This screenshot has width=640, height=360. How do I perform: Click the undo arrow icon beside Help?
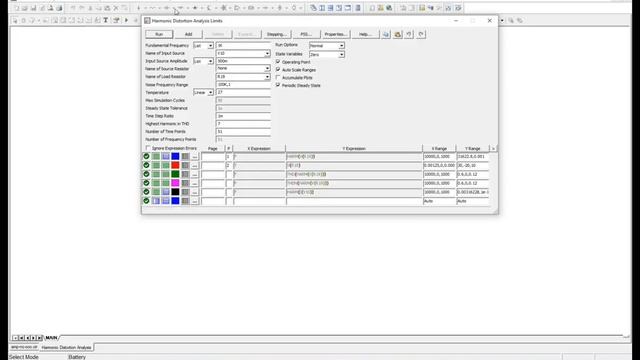409,34
